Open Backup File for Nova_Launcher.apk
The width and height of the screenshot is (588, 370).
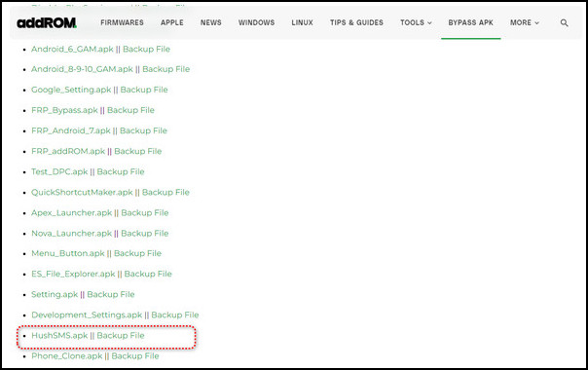145,234
